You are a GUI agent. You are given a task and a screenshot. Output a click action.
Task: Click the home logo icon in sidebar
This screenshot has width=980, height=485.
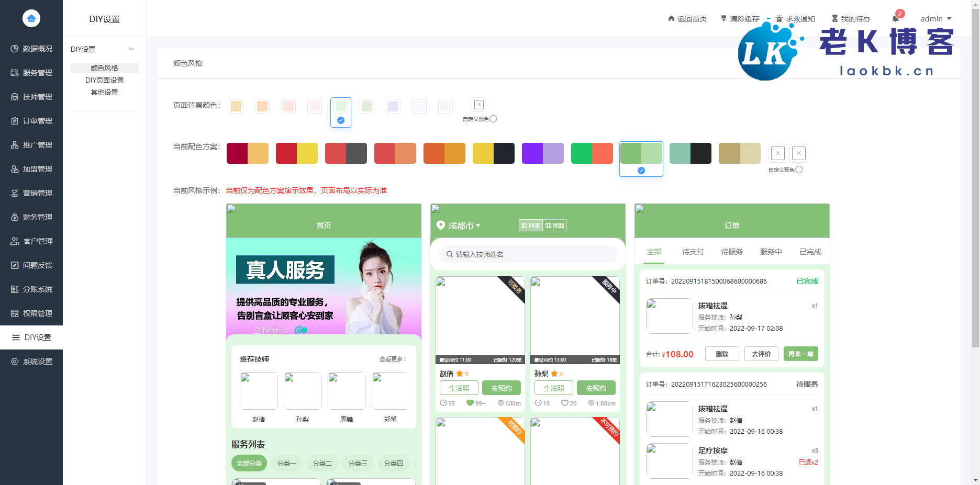coord(31,18)
